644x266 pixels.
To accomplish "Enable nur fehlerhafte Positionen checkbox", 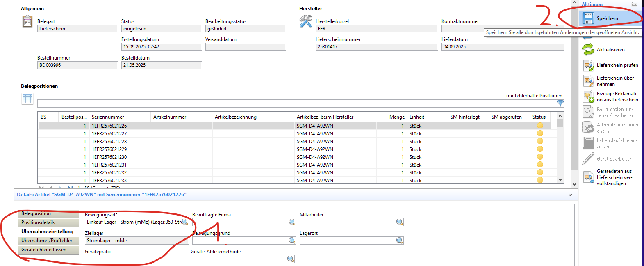I will coord(502,96).
